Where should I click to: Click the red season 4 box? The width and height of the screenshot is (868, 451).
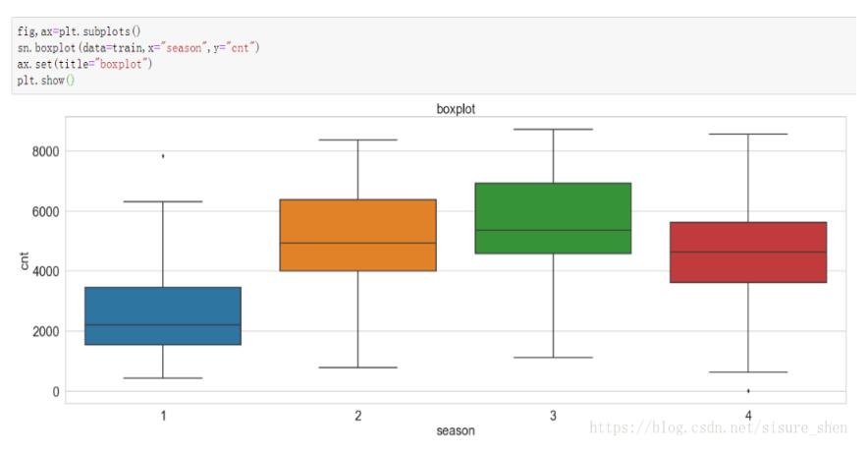click(x=748, y=253)
